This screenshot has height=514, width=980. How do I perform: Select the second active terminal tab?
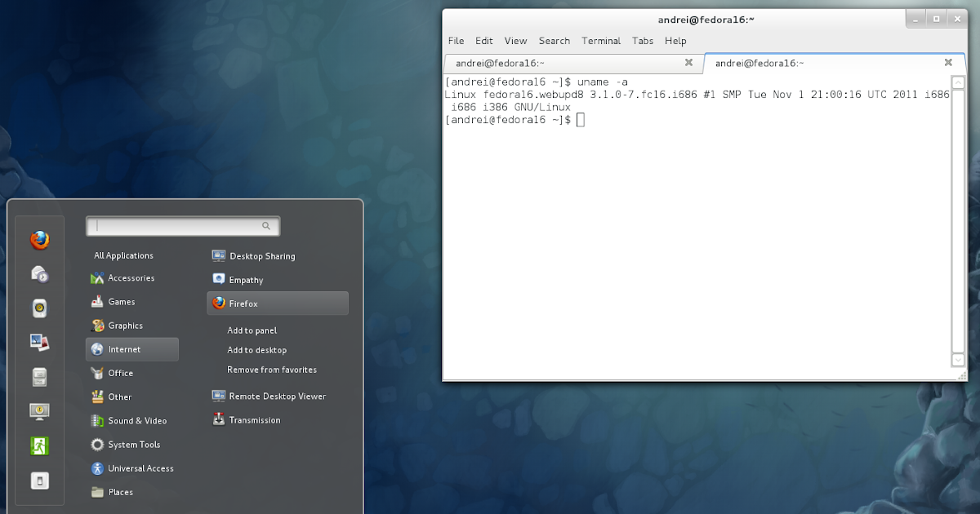click(833, 63)
